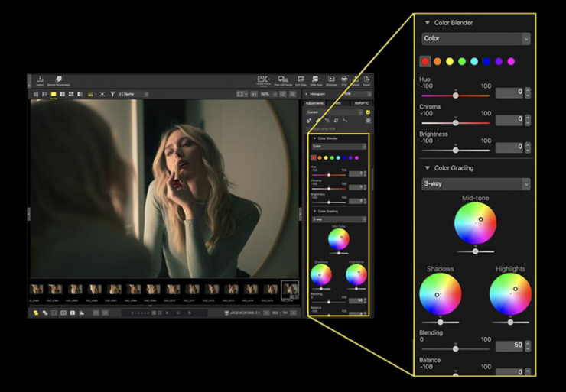This screenshot has height=392, width=566.
Task: Open the 3-way dropdown in enlarged Color Grading
Action: coord(476,184)
